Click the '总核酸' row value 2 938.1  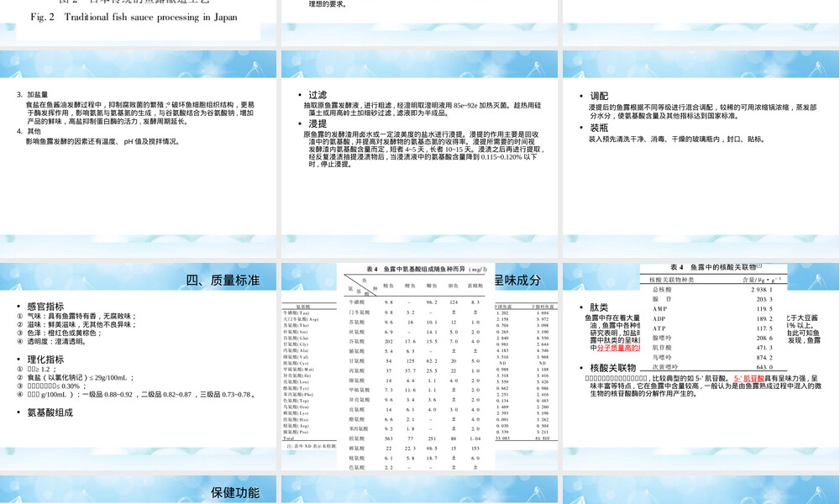pyautogui.click(x=762, y=289)
